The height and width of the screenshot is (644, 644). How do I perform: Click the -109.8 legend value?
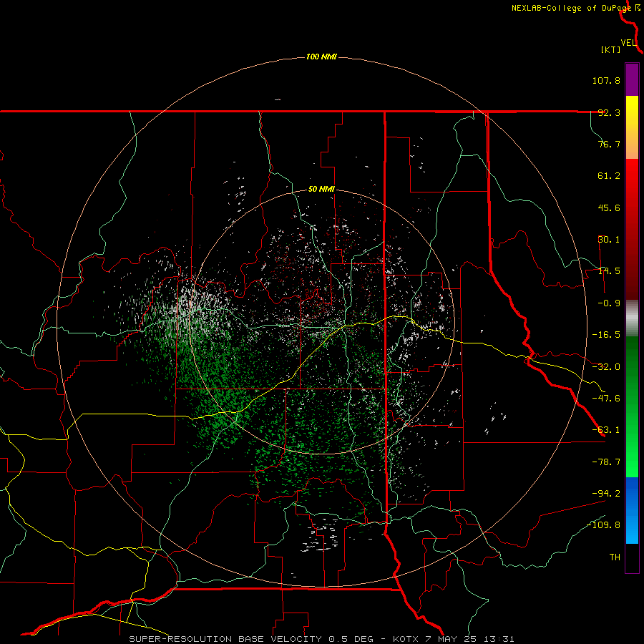[x=604, y=525]
